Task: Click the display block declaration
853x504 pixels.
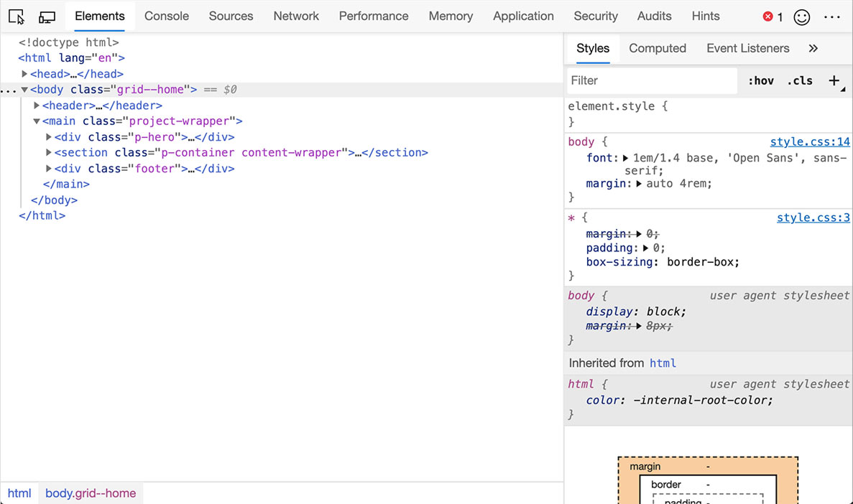Action: pos(636,312)
